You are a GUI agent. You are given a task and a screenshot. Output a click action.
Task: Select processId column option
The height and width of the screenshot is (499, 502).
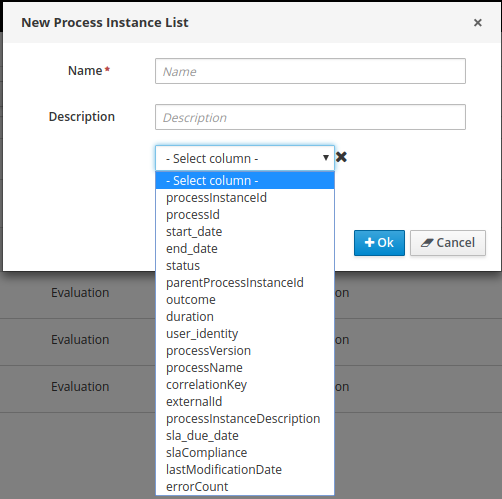click(x=245, y=215)
